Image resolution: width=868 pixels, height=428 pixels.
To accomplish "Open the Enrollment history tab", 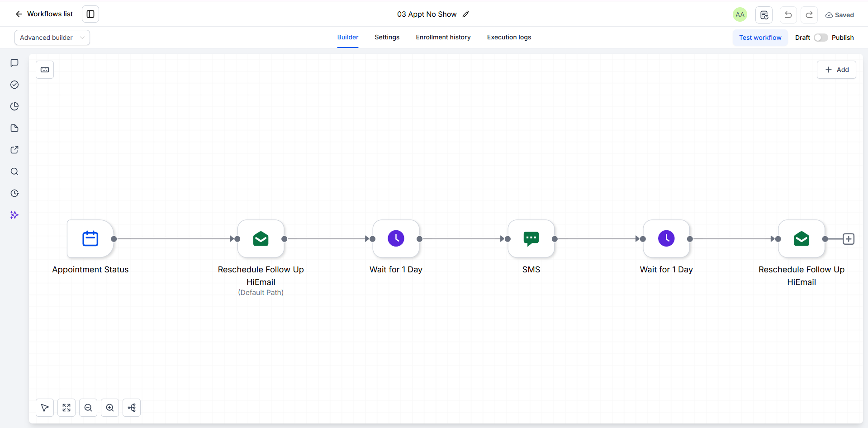I will pyautogui.click(x=443, y=37).
